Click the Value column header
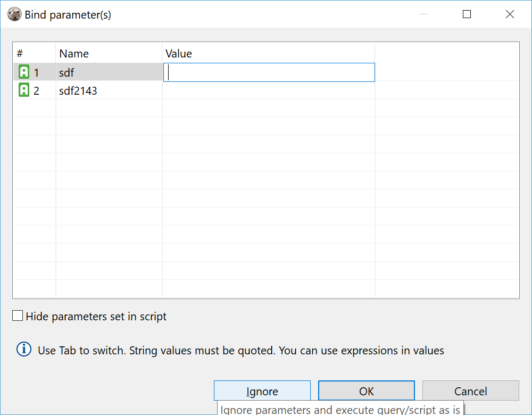This screenshot has width=532, height=415. coord(179,53)
